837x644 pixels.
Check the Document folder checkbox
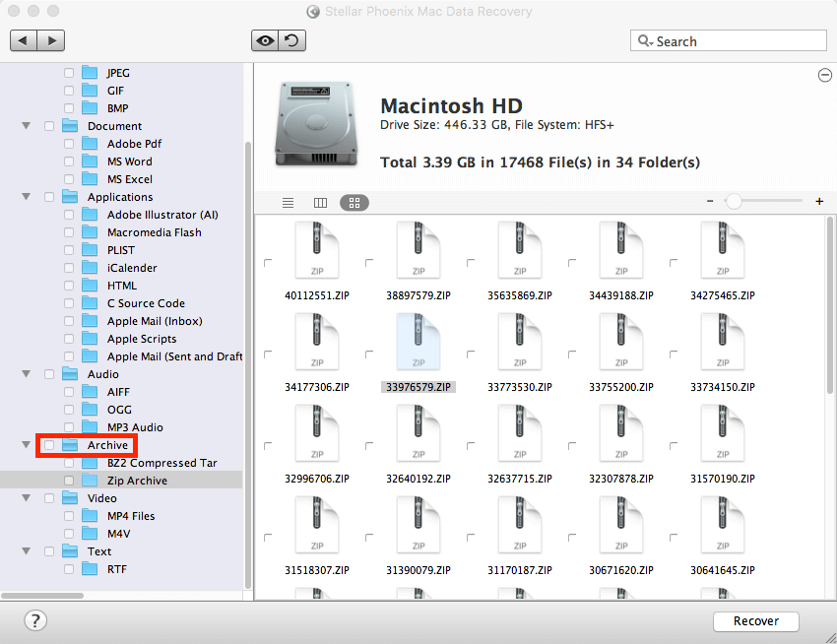[x=49, y=126]
